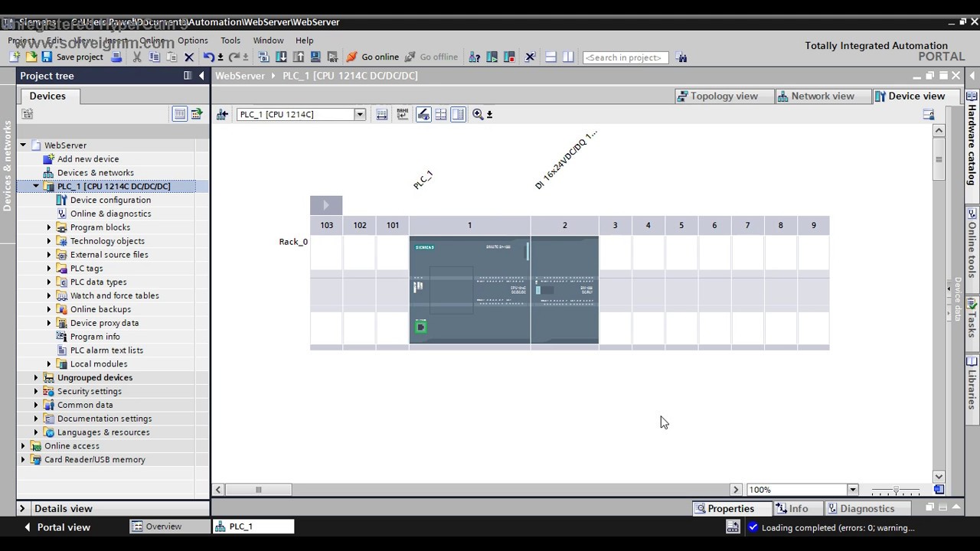The width and height of the screenshot is (980, 551).
Task: Switch to Portal view
Action: (x=57, y=527)
